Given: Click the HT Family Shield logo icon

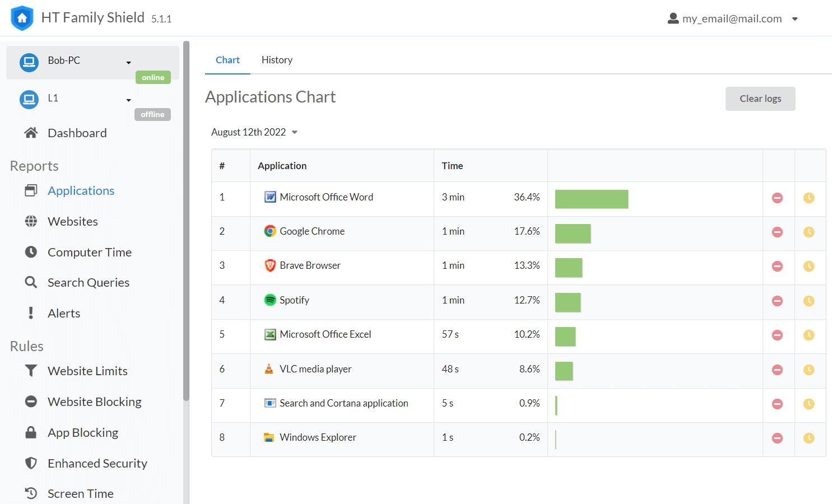Looking at the screenshot, I should tap(22, 18).
